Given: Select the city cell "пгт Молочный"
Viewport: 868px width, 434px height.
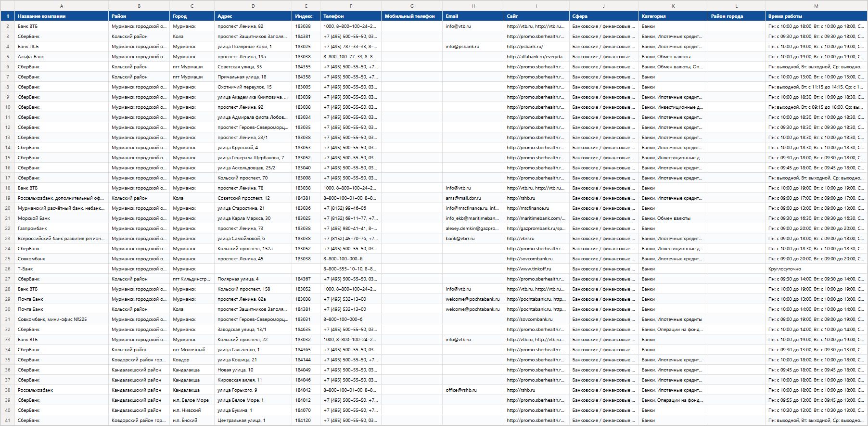Looking at the screenshot, I should (x=192, y=350).
